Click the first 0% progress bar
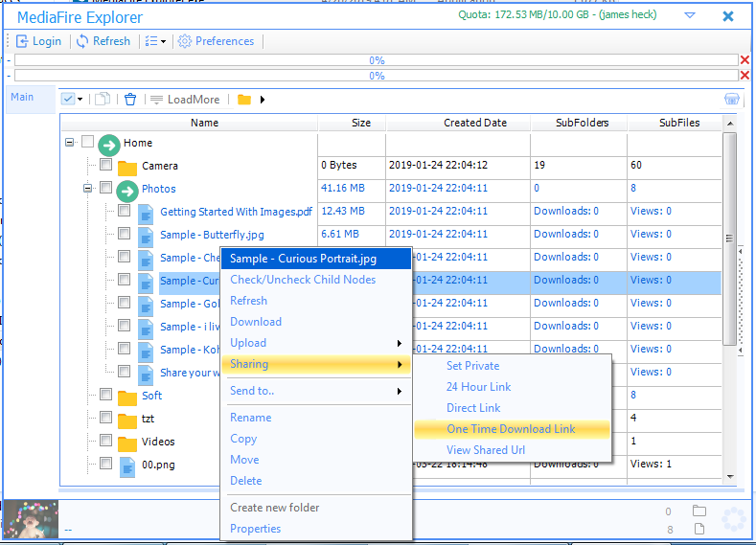 (x=377, y=59)
